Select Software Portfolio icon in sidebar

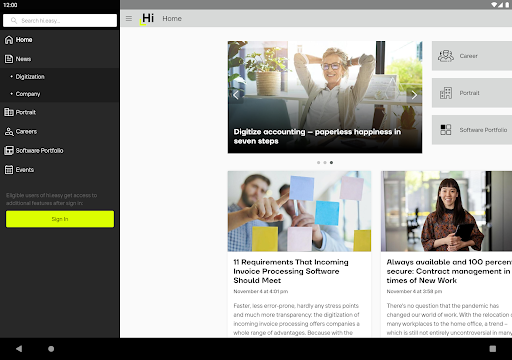click(9, 150)
